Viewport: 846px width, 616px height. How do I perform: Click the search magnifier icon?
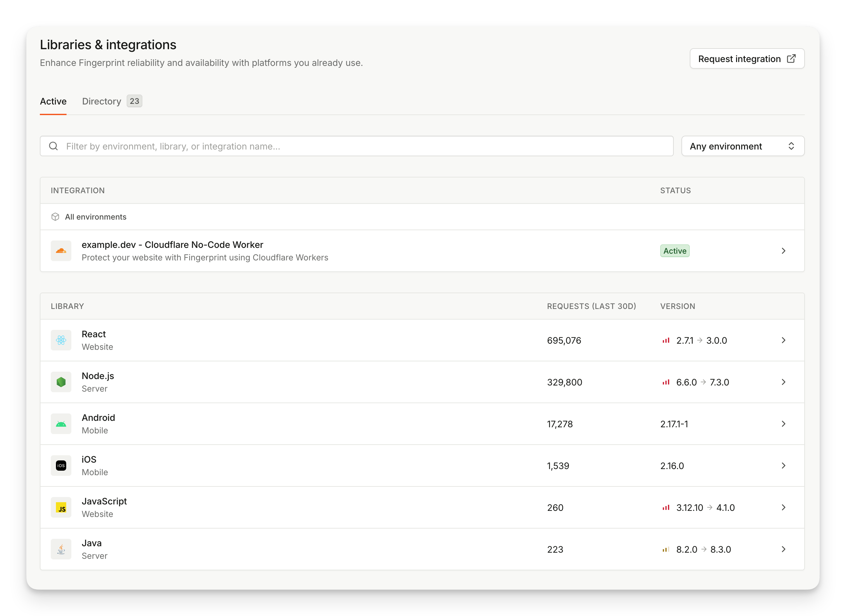click(x=53, y=146)
